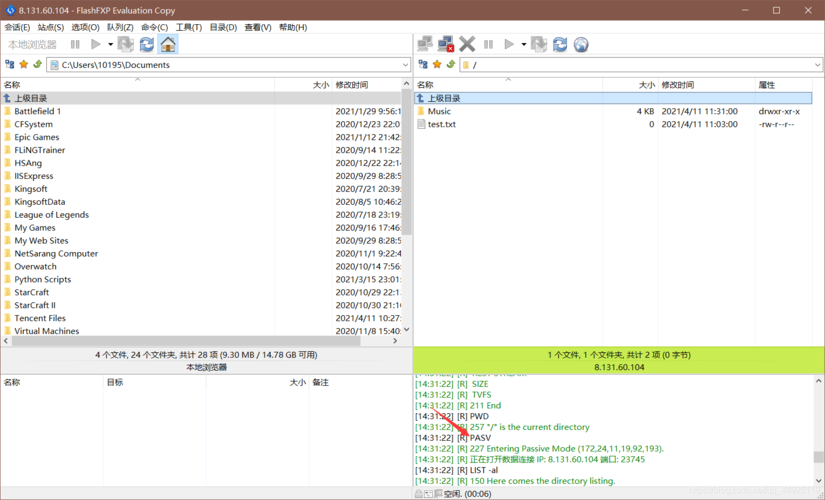Open remote pane favorites star icon
The image size is (825, 500).
pos(437,64)
